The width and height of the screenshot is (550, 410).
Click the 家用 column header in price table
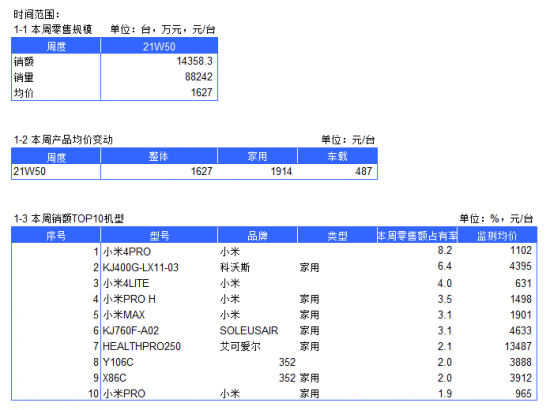pos(257,156)
